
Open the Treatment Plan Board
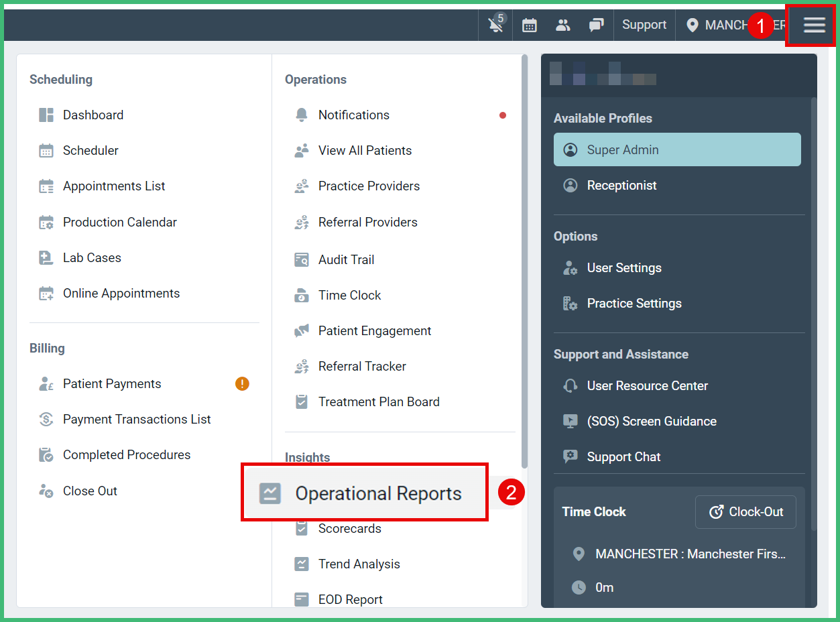(x=378, y=401)
